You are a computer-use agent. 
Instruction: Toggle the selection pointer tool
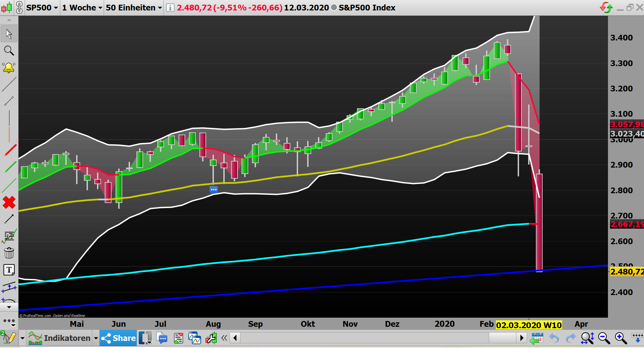pyautogui.click(x=9, y=33)
